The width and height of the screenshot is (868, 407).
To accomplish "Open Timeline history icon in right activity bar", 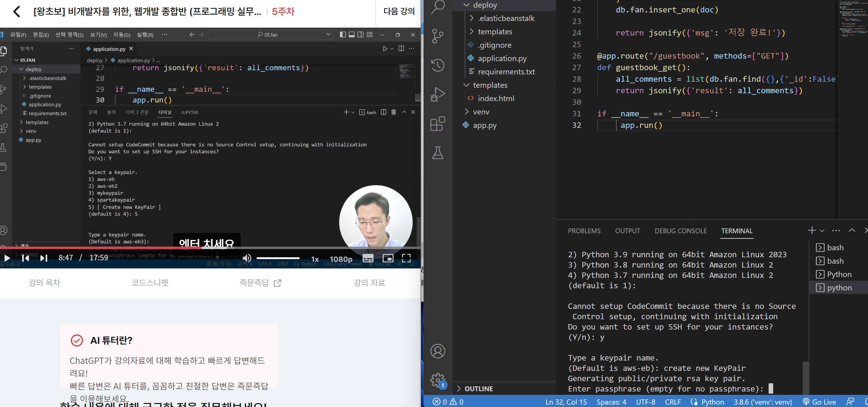I will [x=438, y=65].
